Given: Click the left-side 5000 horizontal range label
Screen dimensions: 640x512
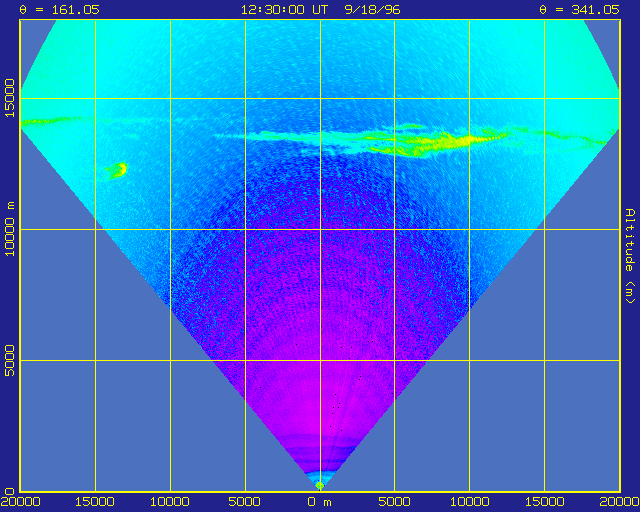Looking at the screenshot, I should [x=245, y=502].
